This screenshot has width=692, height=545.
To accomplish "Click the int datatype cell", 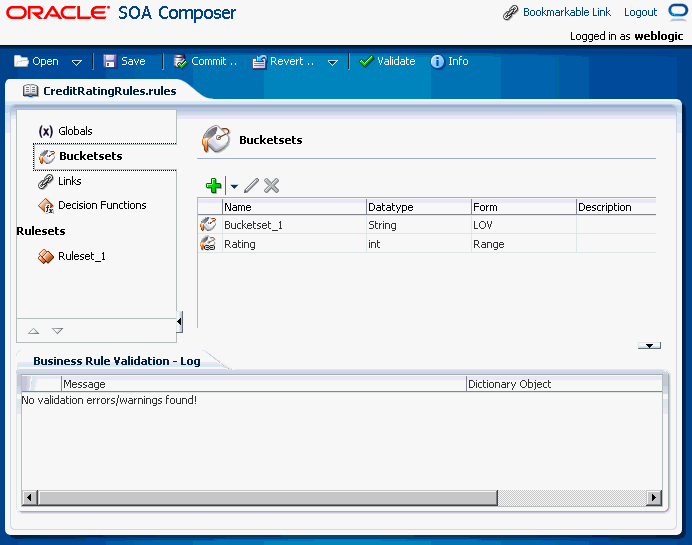I will (419, 244).
